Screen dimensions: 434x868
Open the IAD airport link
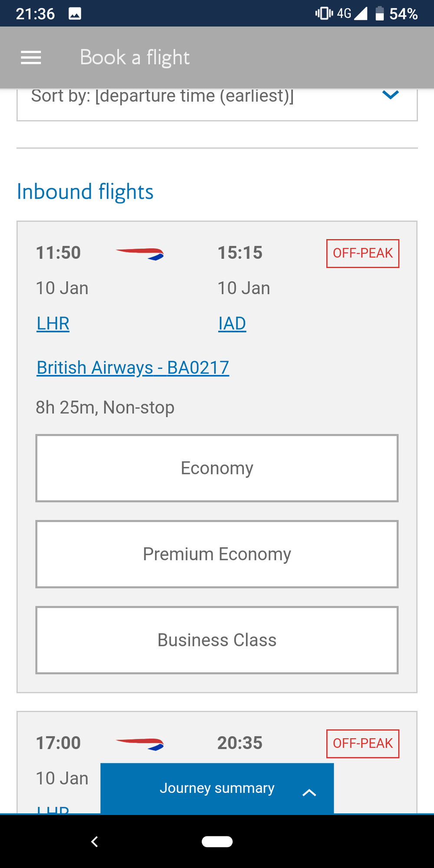pos(232,324)
